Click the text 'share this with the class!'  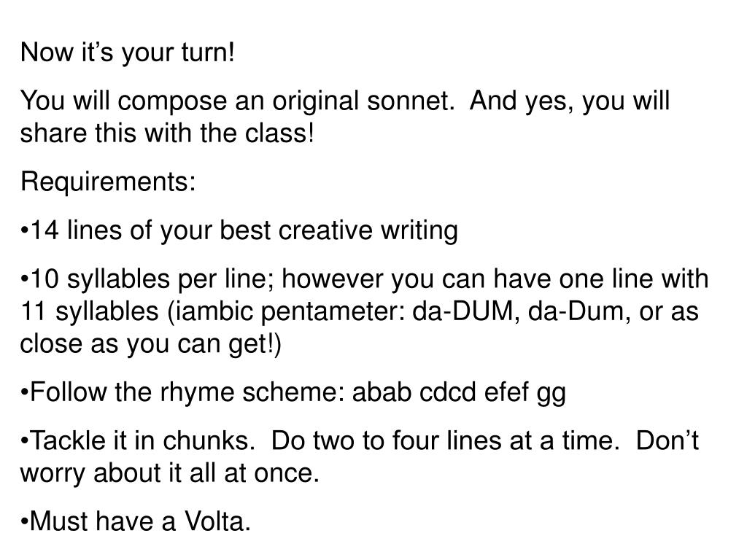167,133
